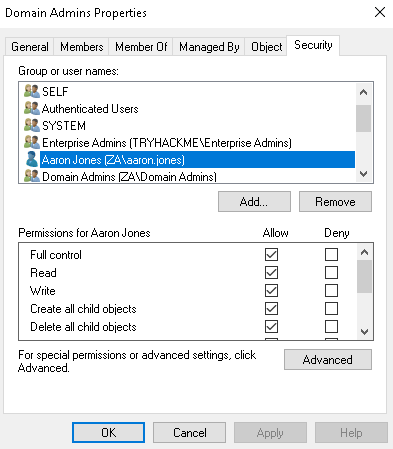This screenshot has width=393, height=449.
Task: Uncheck Allow for Full control
Action: [x=271, y=255]
